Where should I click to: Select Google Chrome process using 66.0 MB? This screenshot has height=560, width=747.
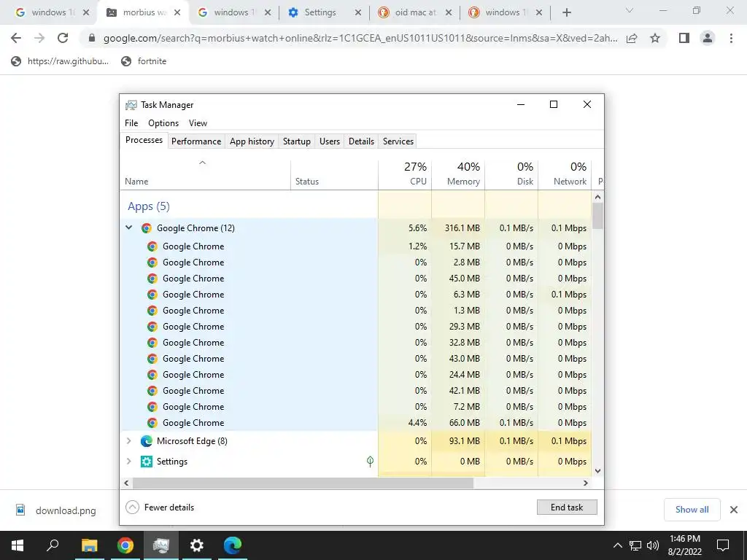point(355,423)
